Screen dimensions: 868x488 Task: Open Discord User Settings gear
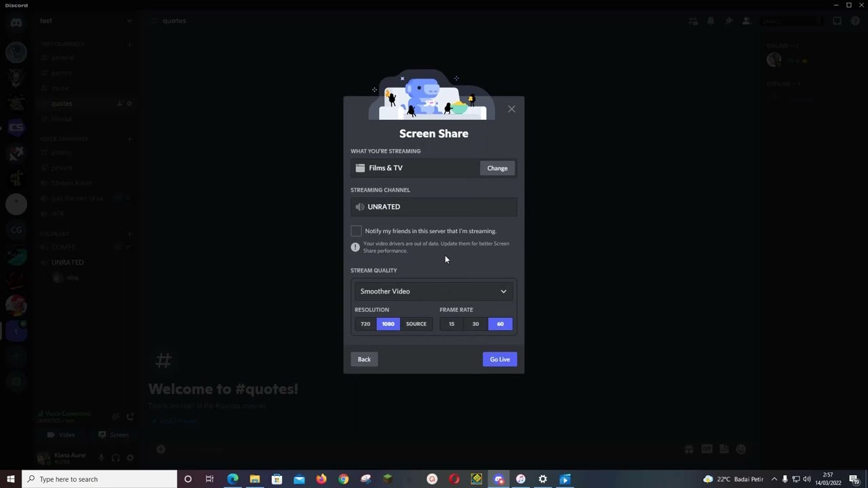click(x=130, y=457)
